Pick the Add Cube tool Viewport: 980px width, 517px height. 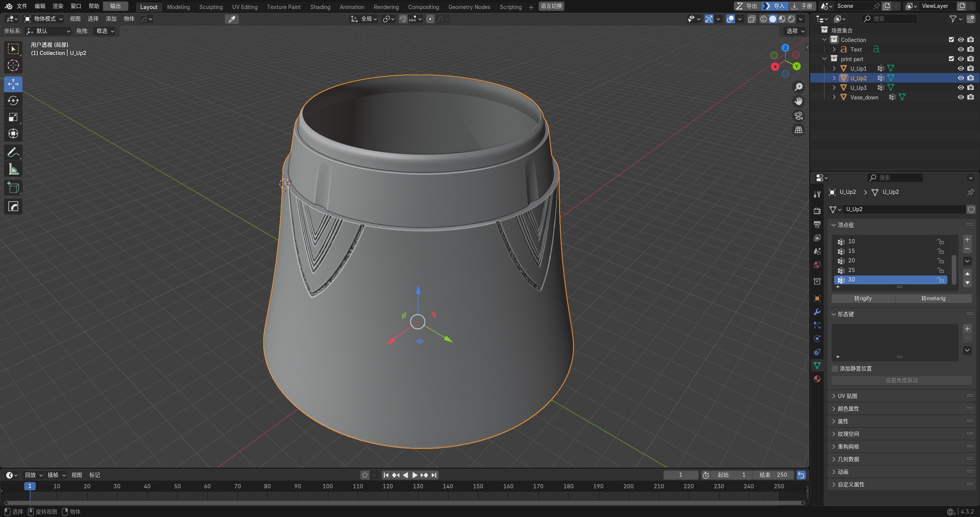pyautogui.click(x=13, y=188)
